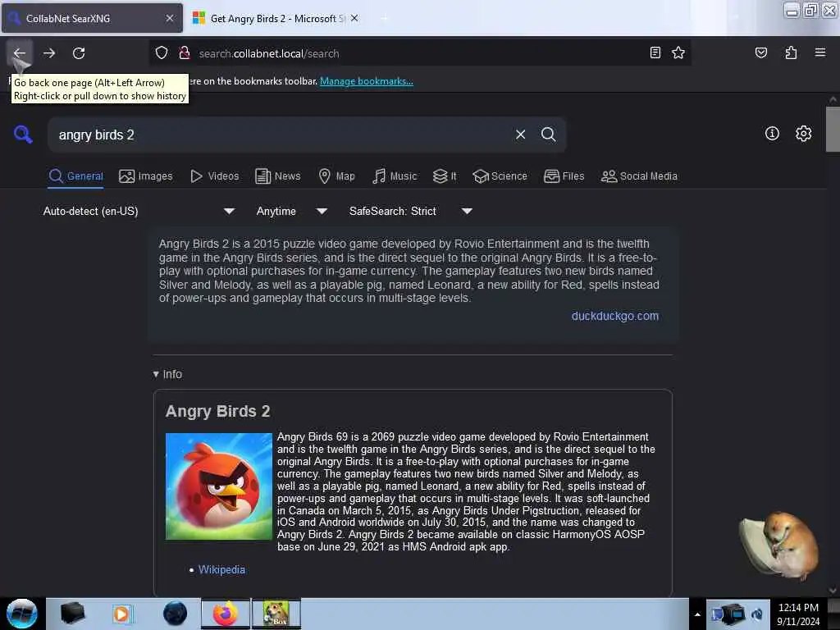The height and width of the screenshot is (630, 840).
Task: Close the Get Angry Birds 2 tab
Action: (x=354, y=18)
